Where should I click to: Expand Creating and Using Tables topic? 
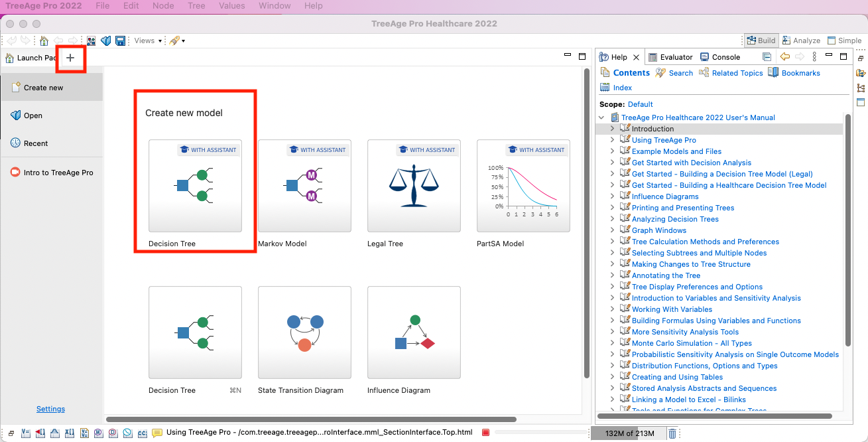(x=612, y=377)
